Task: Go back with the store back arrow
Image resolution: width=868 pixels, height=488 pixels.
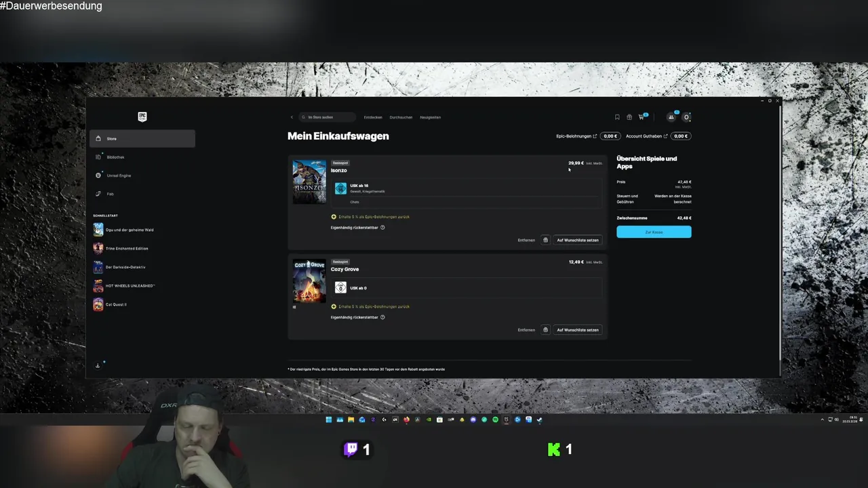Action: 292,117
